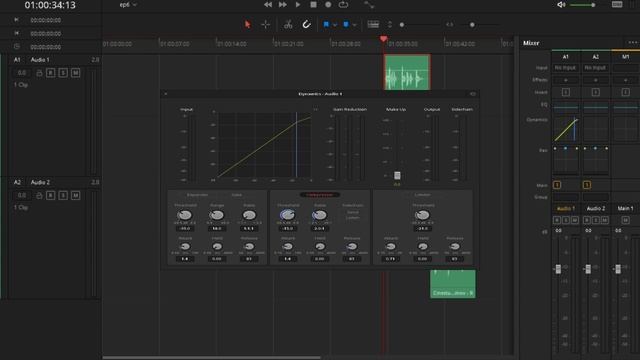Select the green clip on track A2
Image resolution: width=640 pixels, height=360 pixels.
coord(453,284)
